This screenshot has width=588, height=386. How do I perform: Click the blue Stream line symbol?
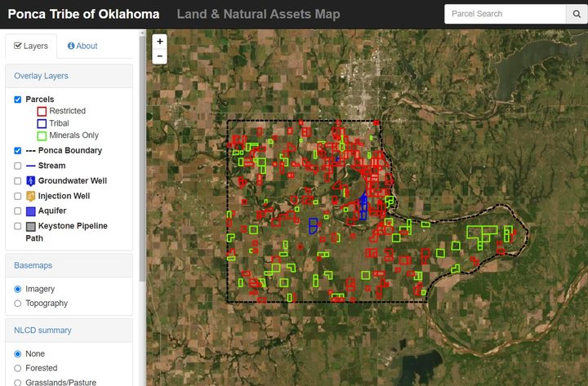[x=31, y=166]
